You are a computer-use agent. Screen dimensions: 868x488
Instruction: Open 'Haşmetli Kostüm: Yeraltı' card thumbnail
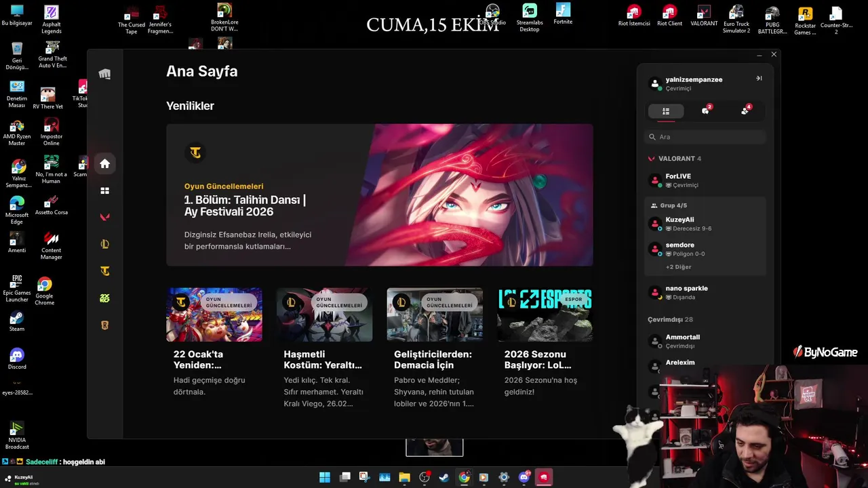point(324,314)
